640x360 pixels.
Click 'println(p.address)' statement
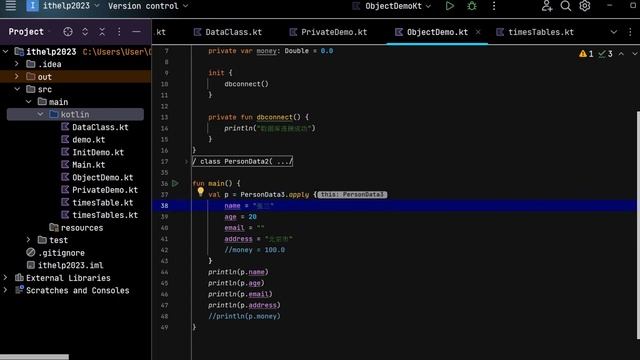point(244,305)
